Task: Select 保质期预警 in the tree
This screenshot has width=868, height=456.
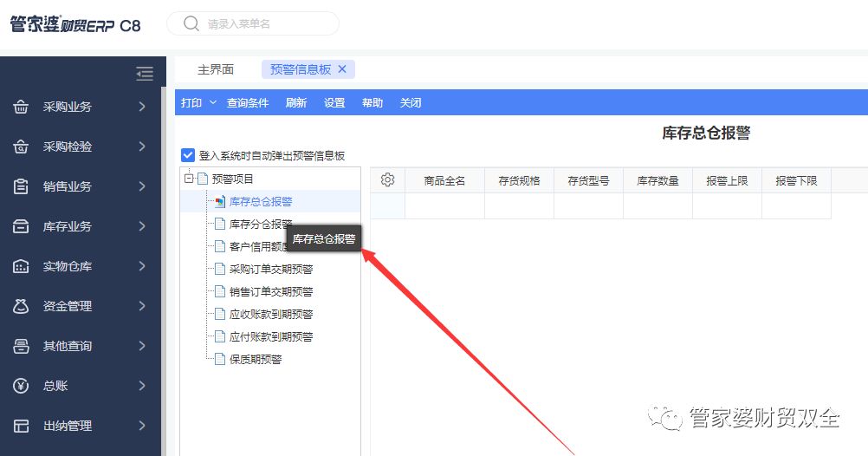Action: (255, 359)
